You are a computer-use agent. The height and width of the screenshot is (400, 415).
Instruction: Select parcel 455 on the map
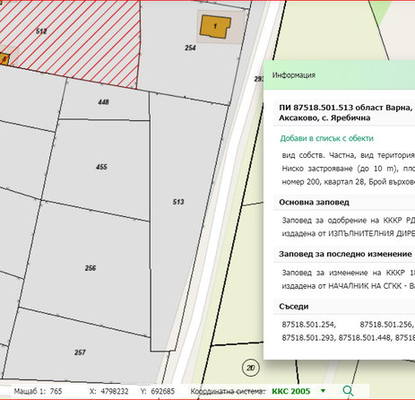(x=102, y=167)
